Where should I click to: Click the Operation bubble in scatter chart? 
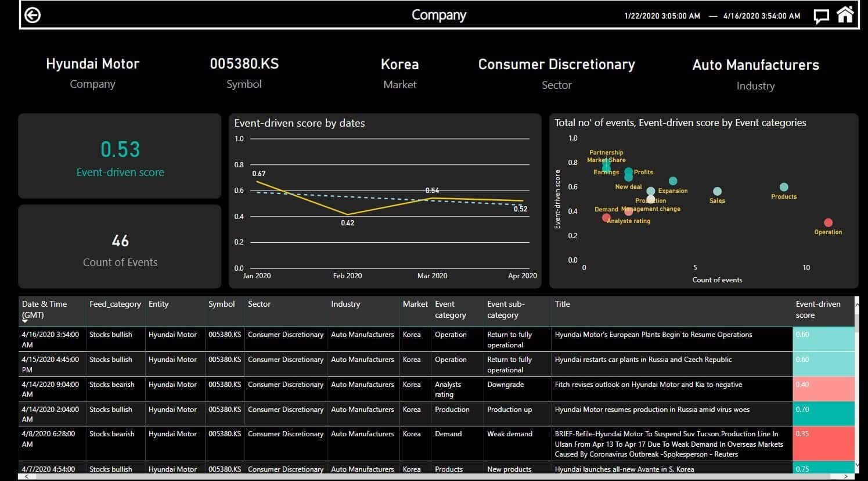[828, 222]
